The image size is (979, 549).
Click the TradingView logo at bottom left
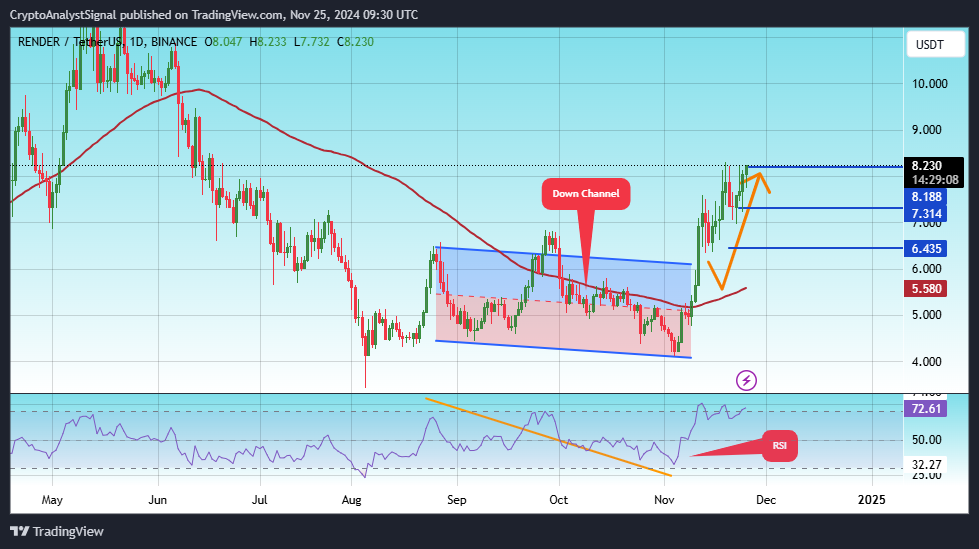pos(57,532)
